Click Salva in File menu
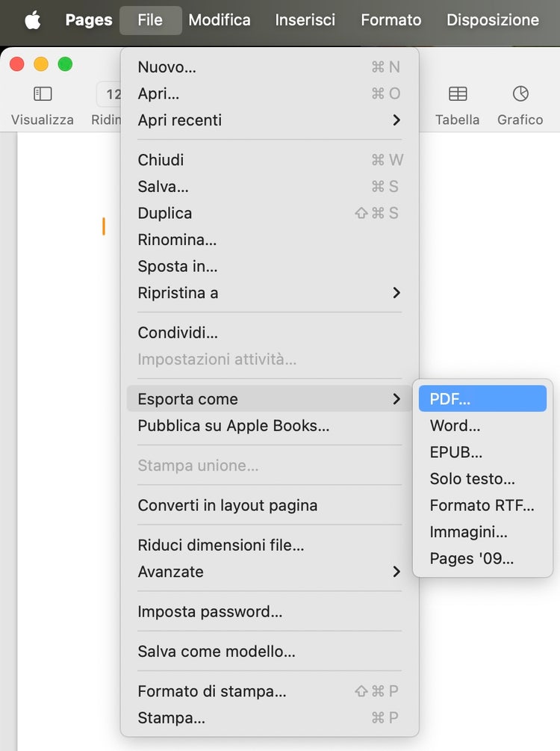Image resolution: width=560 pixels, height=751 pixels. point(163,187)
